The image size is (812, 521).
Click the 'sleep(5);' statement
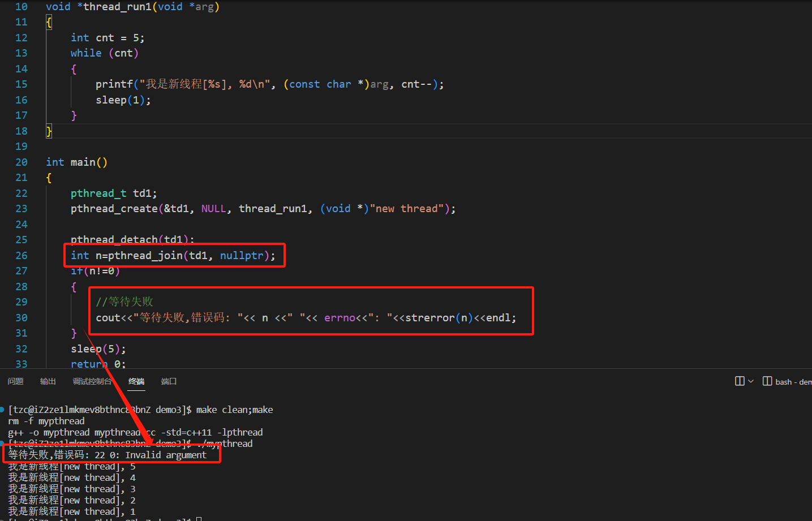(98, 349)
